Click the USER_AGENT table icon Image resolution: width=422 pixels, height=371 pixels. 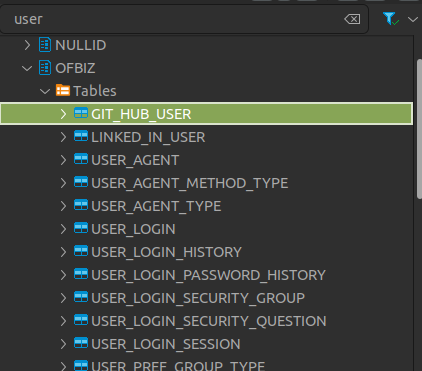point(81,159)
